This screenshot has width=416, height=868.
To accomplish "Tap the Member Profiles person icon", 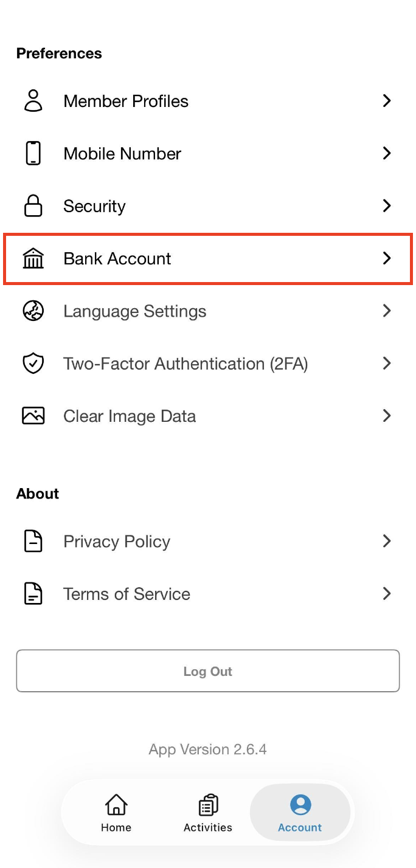I will (33, 101).
